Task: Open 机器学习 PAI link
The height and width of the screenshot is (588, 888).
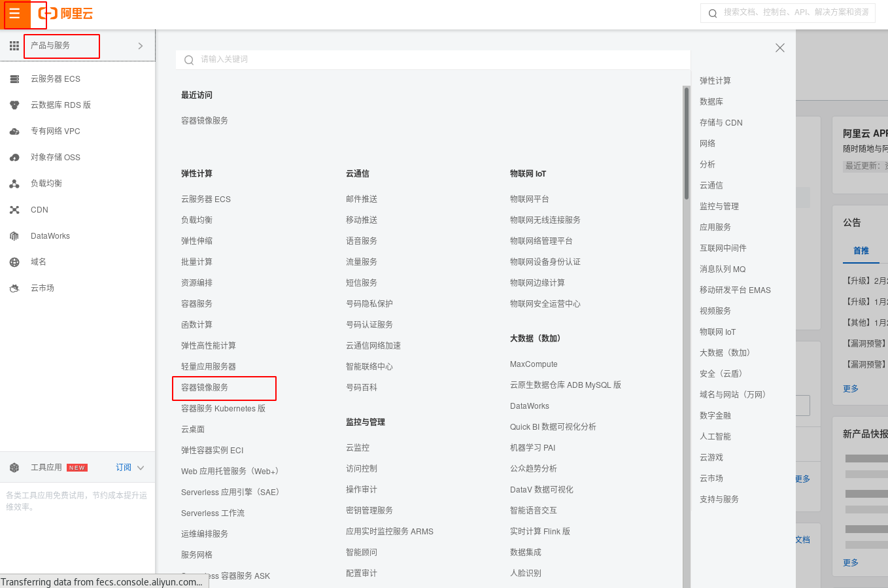Action: [533, 447]
